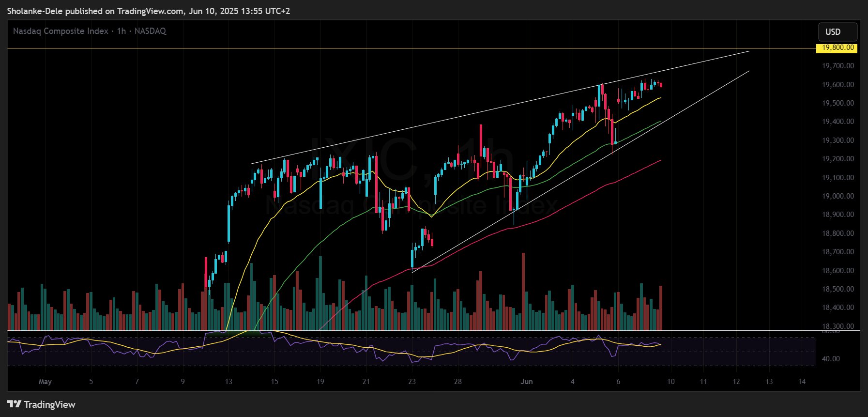The width and height of the screenshot is (868, 417).
Task: Click the TradingView logo at bottom
Action: tap(42, 404)
